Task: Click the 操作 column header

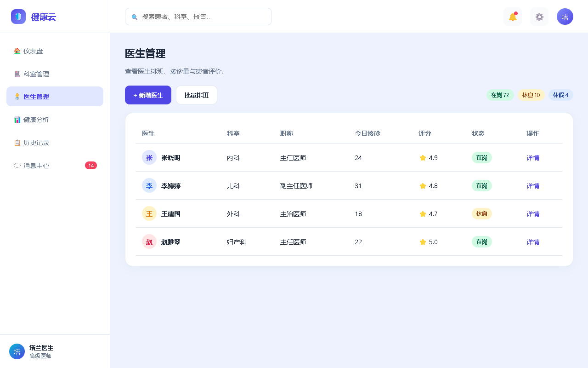Action: coord(533,133)
